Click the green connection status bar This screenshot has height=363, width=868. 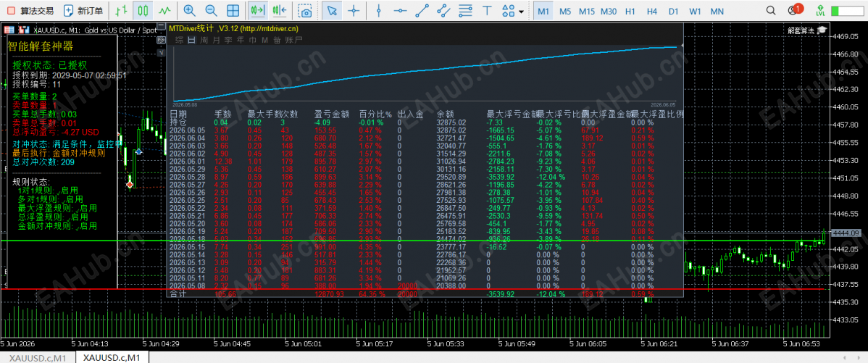pos(846,11)
